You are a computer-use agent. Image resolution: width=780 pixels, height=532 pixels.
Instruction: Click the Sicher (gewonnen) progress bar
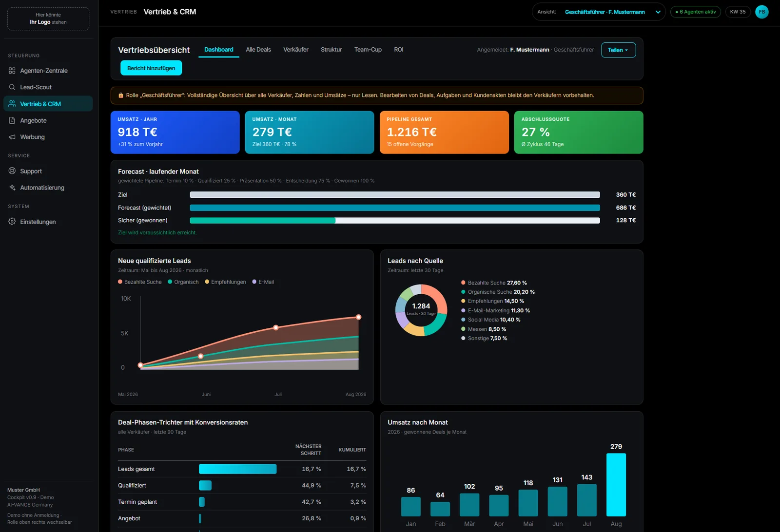click(395, 221)
